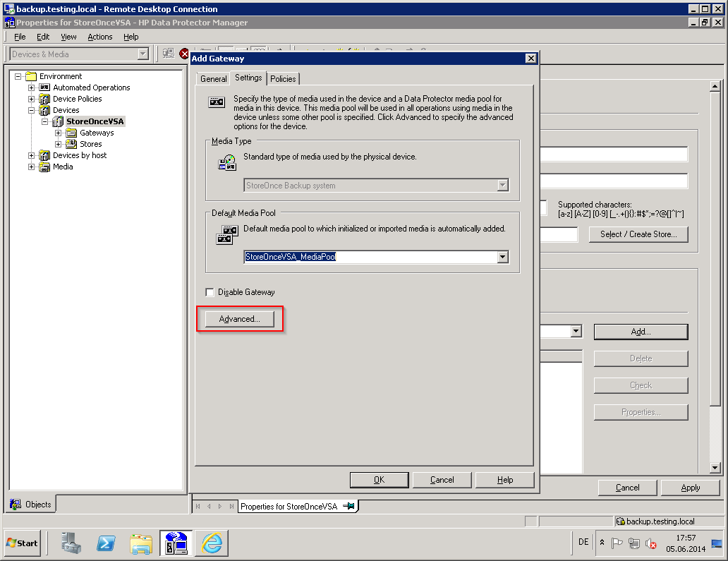The width and height of the screenshot is (728, 561).
Task: Open the File menu
Action: coord(20,37)
